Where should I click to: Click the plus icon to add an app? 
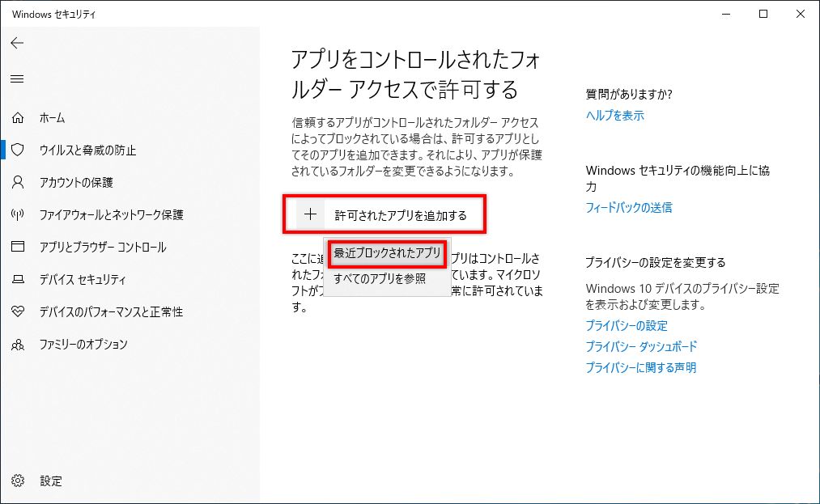(x=311, y=214)
